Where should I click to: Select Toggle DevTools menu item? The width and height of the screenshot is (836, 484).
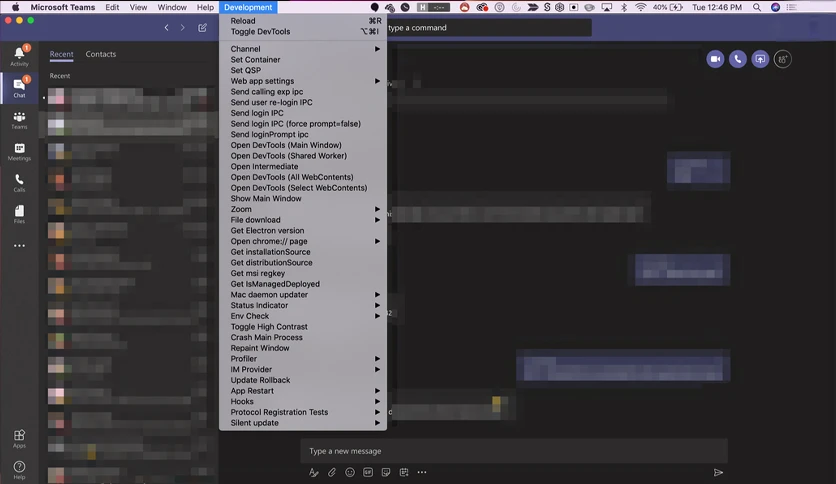302,31
